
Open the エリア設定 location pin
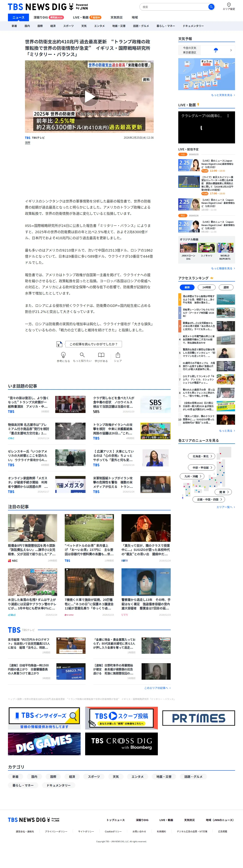(x=229, y=6)
